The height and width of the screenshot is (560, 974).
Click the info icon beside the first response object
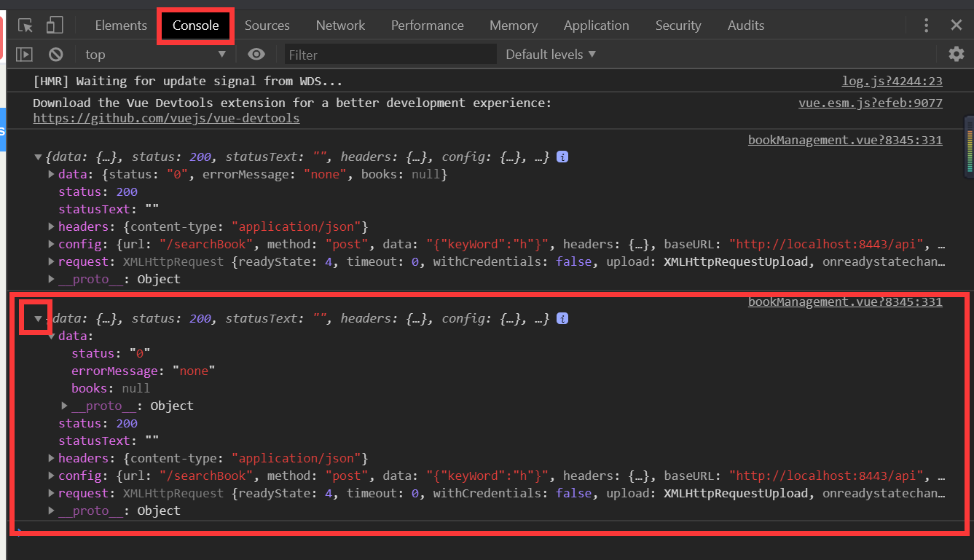pyautogui.click(x=562, y=157)
